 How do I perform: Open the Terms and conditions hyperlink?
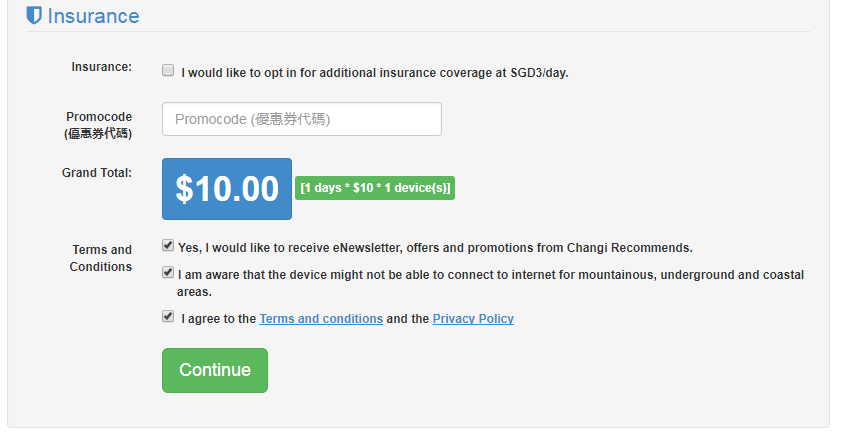click(321, 319)
